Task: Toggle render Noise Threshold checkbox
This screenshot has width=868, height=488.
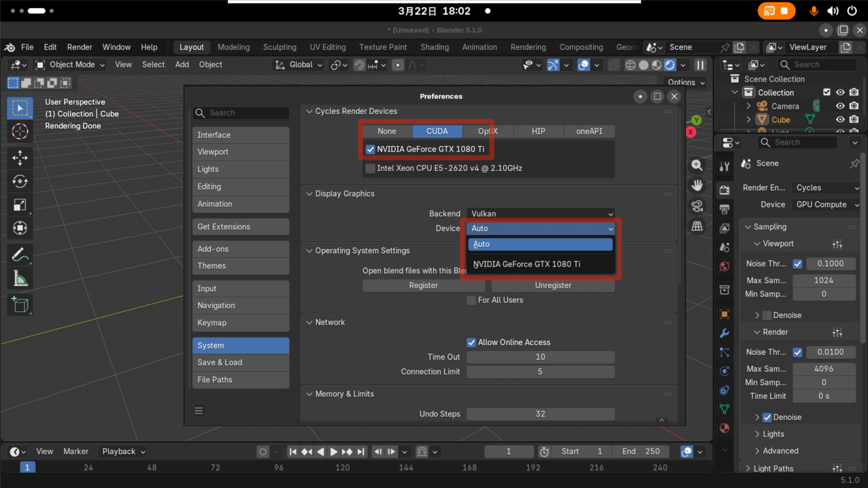Action: [x=797, y=352]
